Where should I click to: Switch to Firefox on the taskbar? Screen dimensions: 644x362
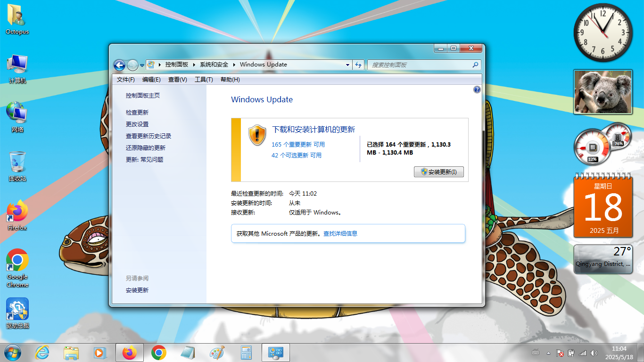[129, 353]
